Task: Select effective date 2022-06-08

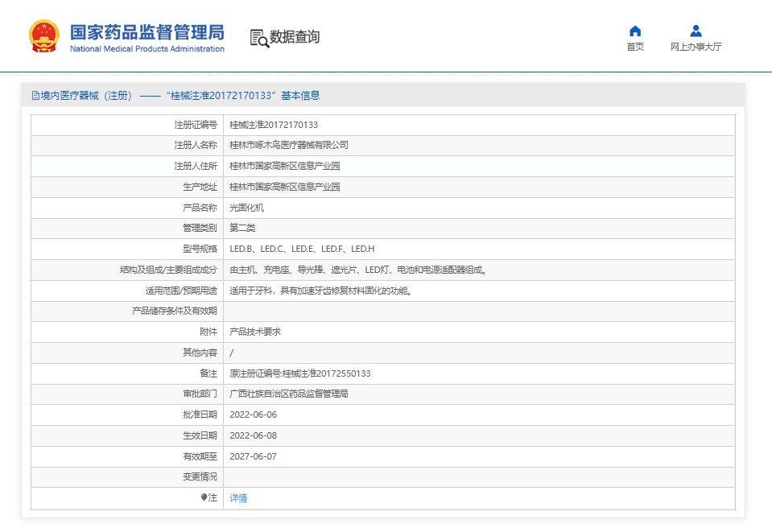Action: pyautogui.click(x=253, y=435)
